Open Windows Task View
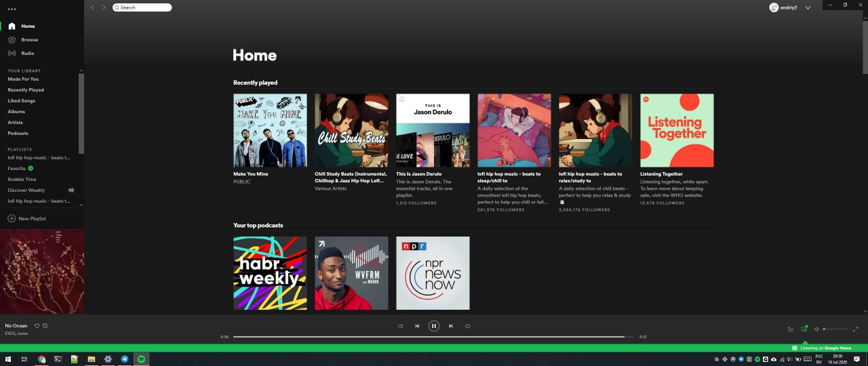The image size is (868, 366). tap(24, 359)
